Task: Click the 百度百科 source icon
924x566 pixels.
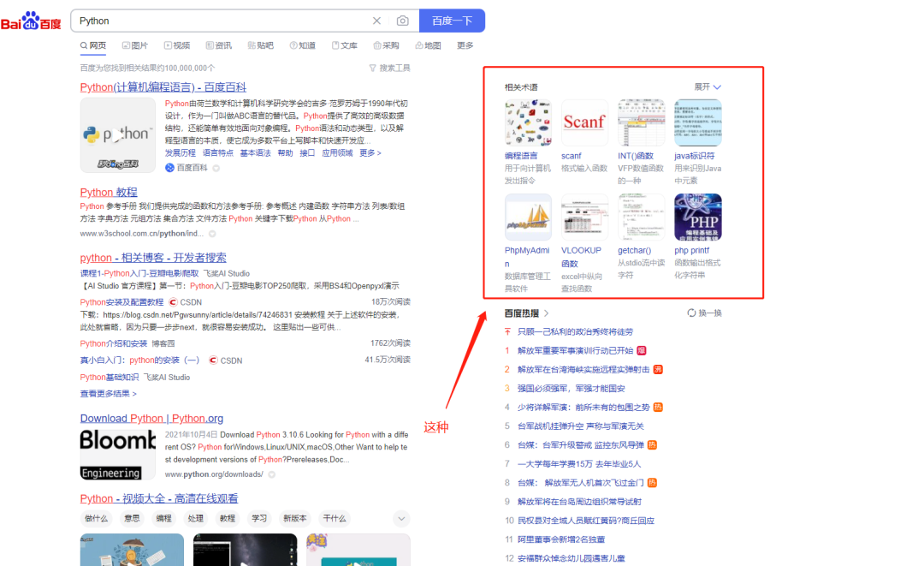Action: tap(169, 168)
